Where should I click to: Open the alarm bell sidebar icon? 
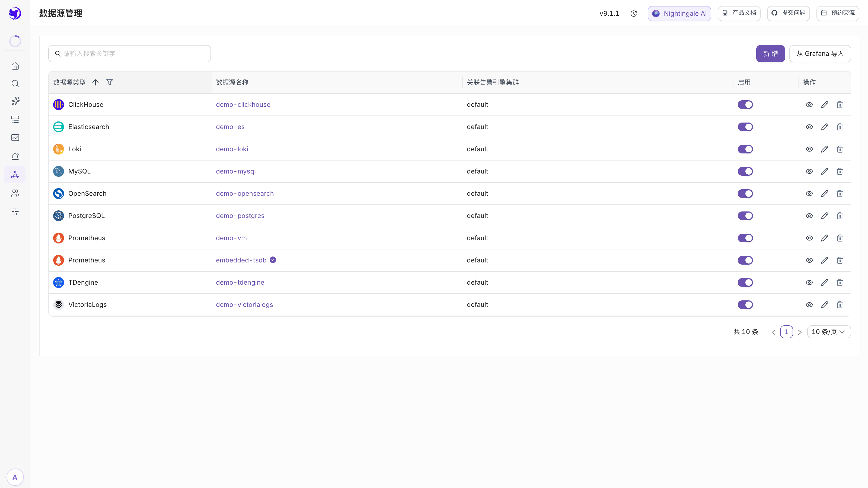click(15, 156)
